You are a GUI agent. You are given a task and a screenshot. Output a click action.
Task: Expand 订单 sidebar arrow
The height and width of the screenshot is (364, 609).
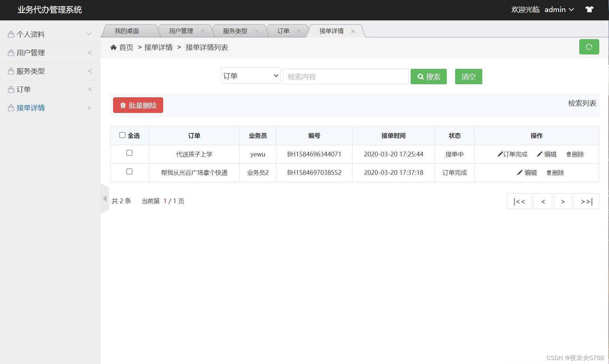[x=90, y=89]
